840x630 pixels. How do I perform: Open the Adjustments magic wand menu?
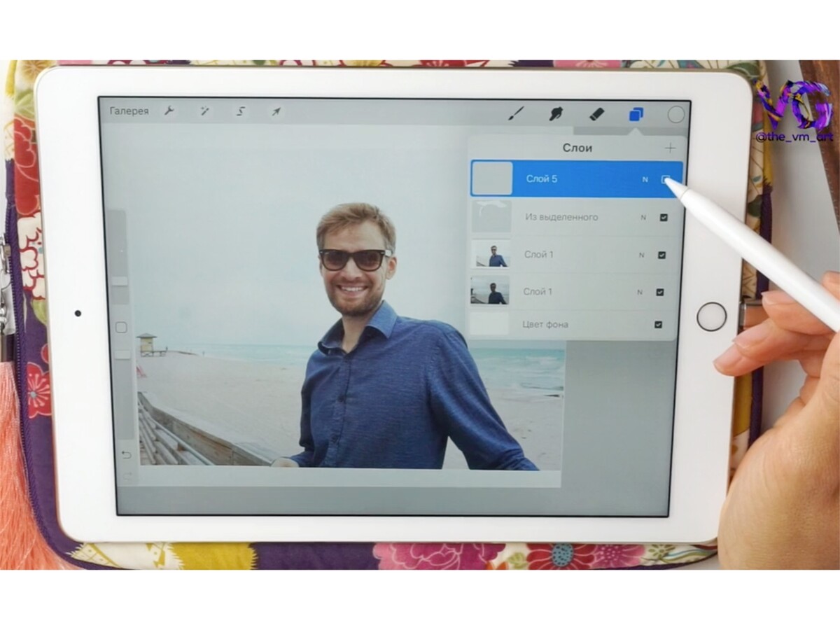[x=204, y=111]
